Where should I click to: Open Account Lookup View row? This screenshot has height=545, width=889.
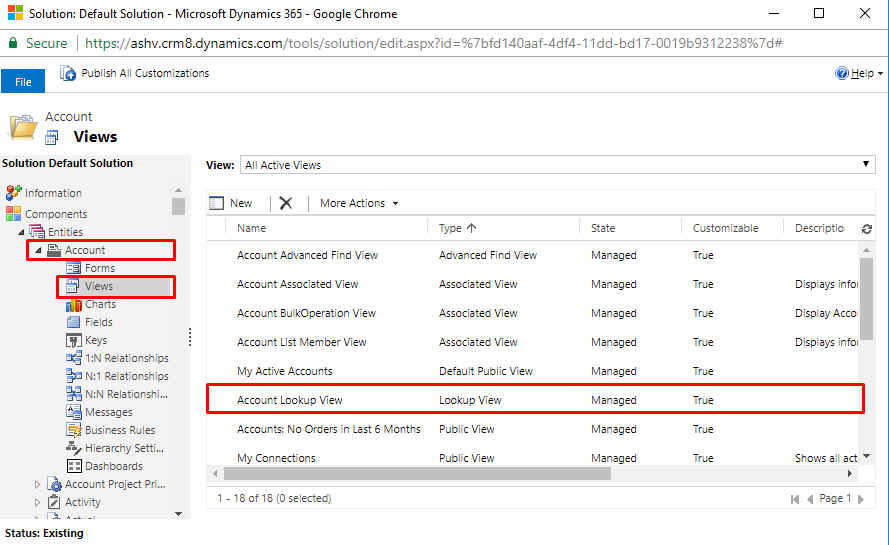(x=535, y=400)
